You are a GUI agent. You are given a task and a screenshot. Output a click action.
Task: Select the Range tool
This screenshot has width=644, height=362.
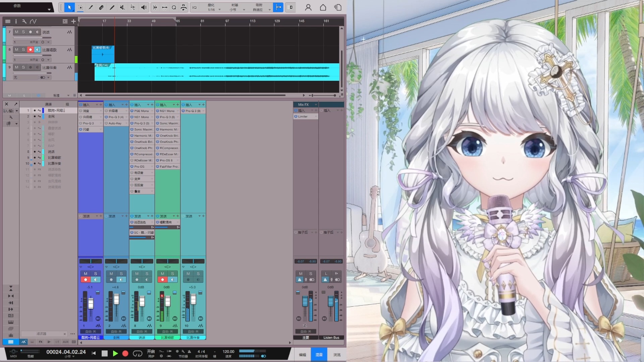pyautogui.click(x=80, y=7)
